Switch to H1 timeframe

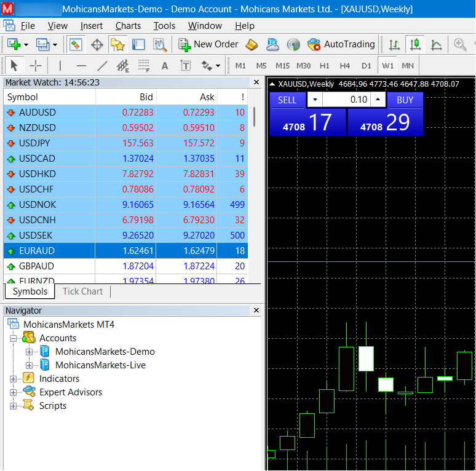pyautogui.click(x=325, y=66)
